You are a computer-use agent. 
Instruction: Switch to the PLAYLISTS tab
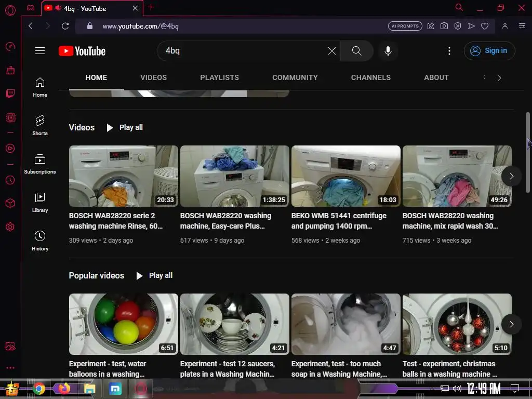pos(220,77)
